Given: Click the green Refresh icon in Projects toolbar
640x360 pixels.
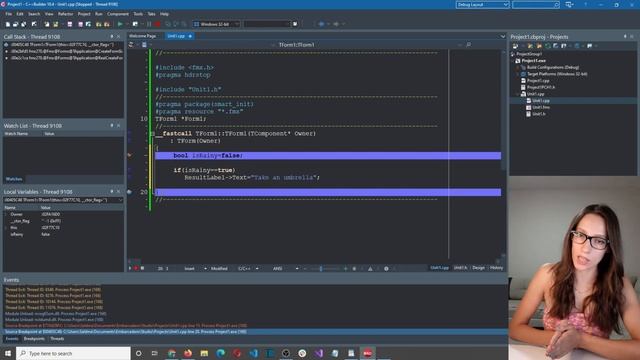Looking at the screenshot, I should tap(547, 46).
